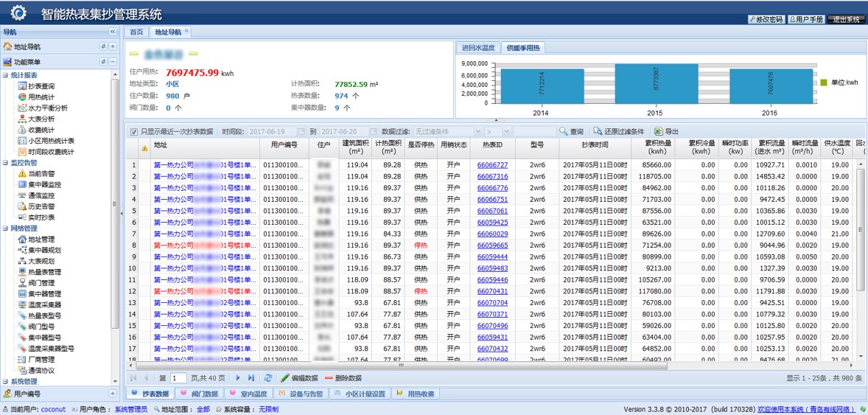This screenshot has height=415, width=868.
Task: Open the 数据过滤 condition dropdown
Action: [x=448, y=131]
